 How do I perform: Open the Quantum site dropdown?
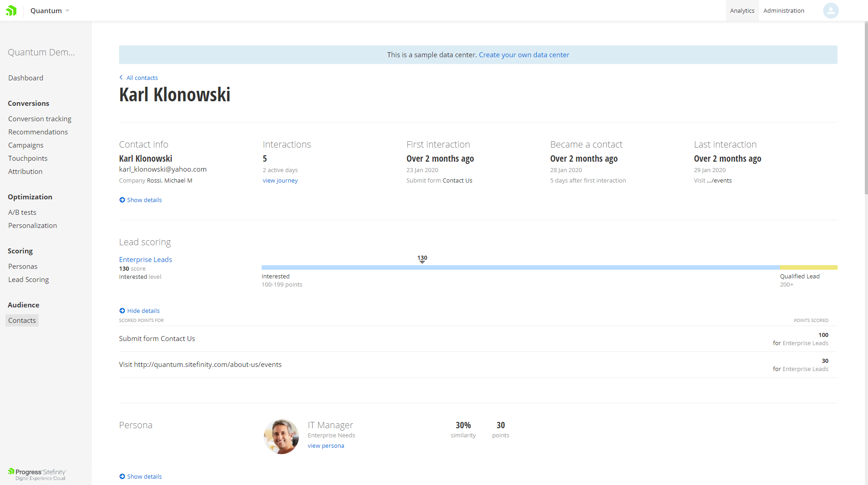[x=50, y=11]
